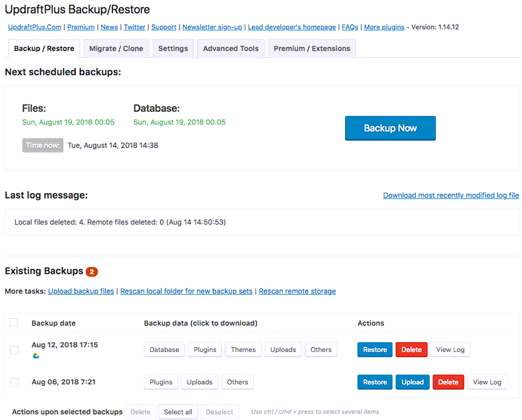The height and width of the screenshot is (420, 522).
Task: Download most recently modified log file
Action: click(451, 195)
